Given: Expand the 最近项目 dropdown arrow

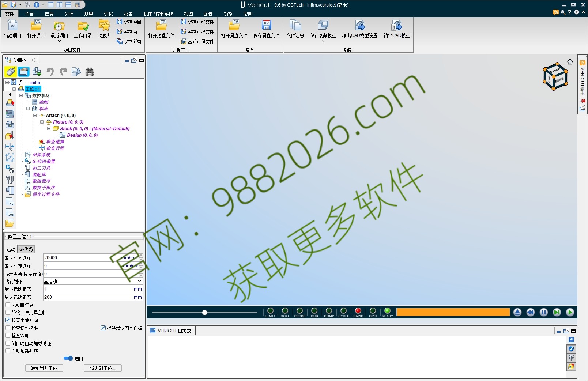Looking at the screenshot, I should (59, 41).
